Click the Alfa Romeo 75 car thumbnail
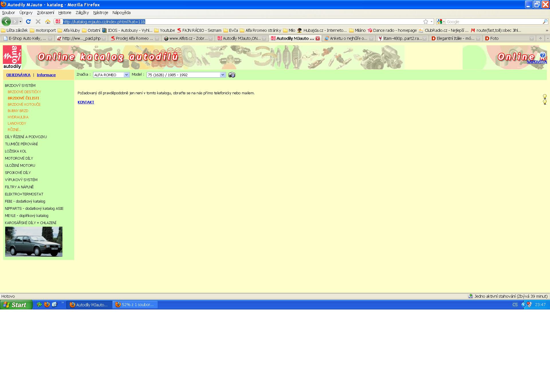This screenshot has height=392, width=550. pos(34,242)
